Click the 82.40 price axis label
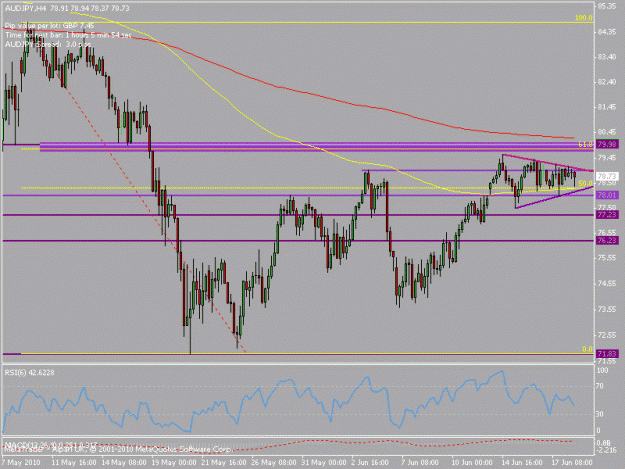 coord(607,82)
